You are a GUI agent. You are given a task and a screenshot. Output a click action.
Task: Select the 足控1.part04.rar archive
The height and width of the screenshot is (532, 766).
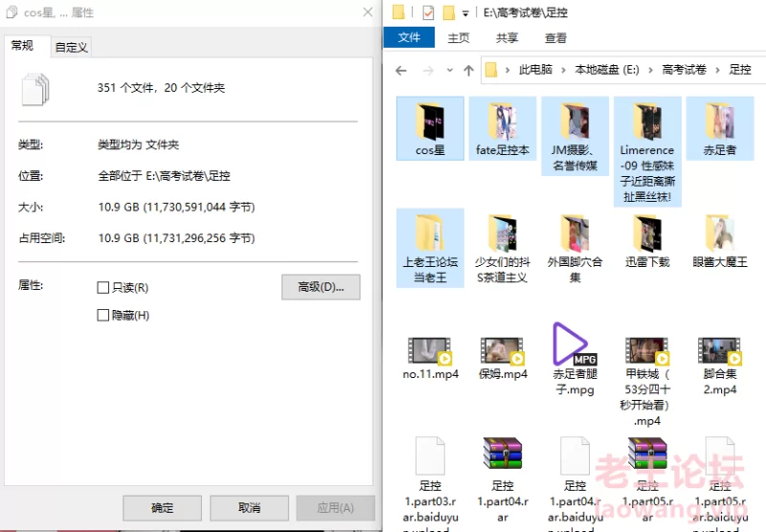click(502, 479)
